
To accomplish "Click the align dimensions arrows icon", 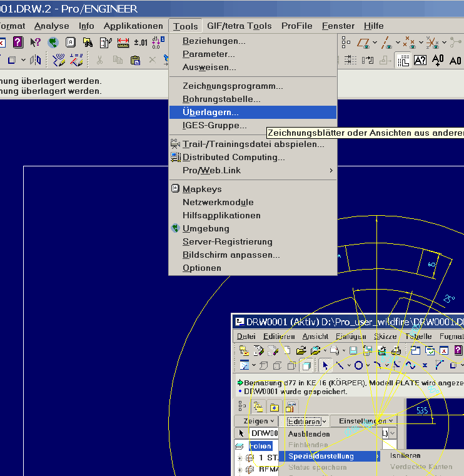I will click(x=350, y=60).
